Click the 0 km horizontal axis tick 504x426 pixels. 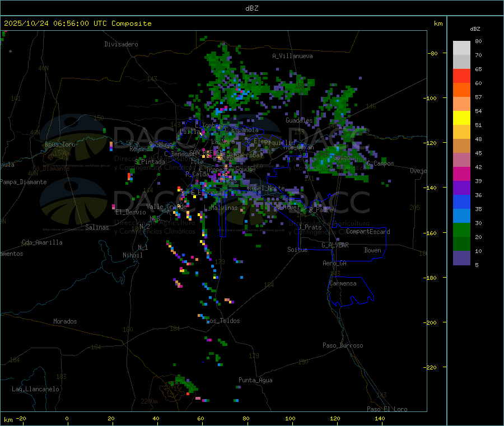coord(67,418)
